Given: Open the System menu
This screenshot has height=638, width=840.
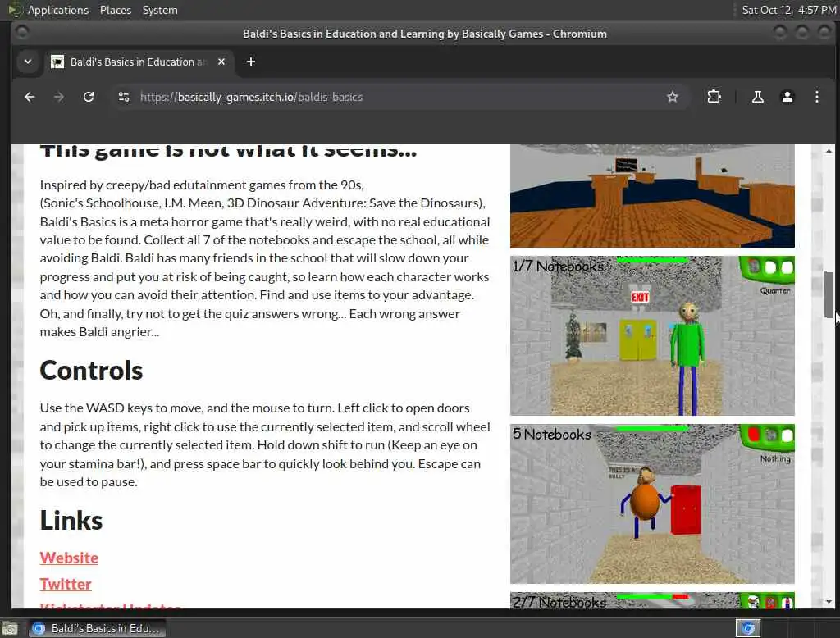Looking at the screenshot, I should click(160, 10).
